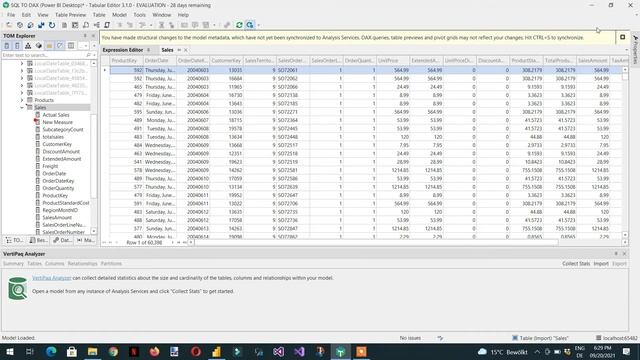Expand the fourth LocalDateTable node
The width and height of the screenshot is (640, 360).
(22, 85)
